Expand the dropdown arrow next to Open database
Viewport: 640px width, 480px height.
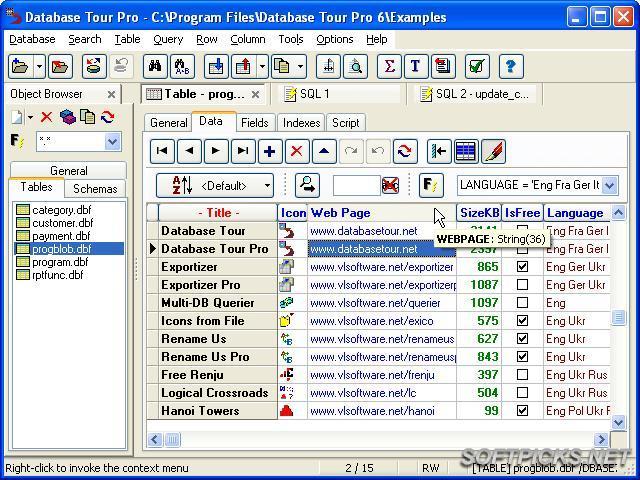40,66
